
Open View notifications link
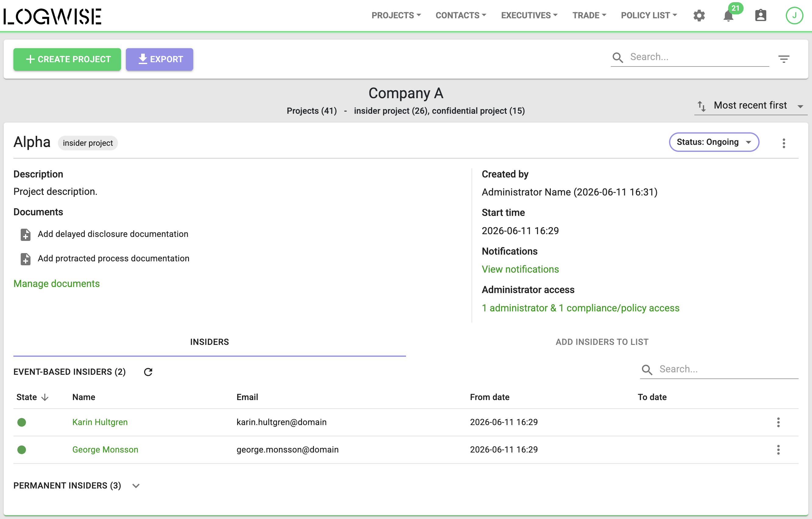(x=520, y=269)
